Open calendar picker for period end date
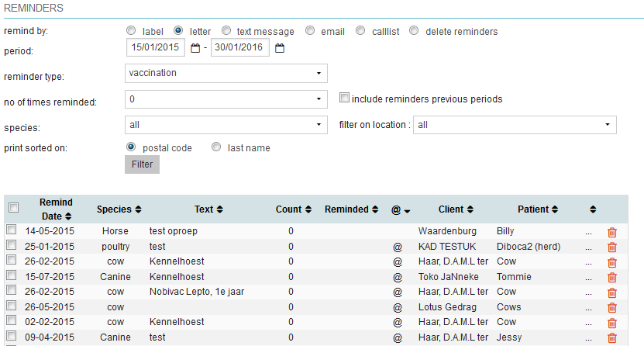644x346 pixels. (x=280, y=48)
